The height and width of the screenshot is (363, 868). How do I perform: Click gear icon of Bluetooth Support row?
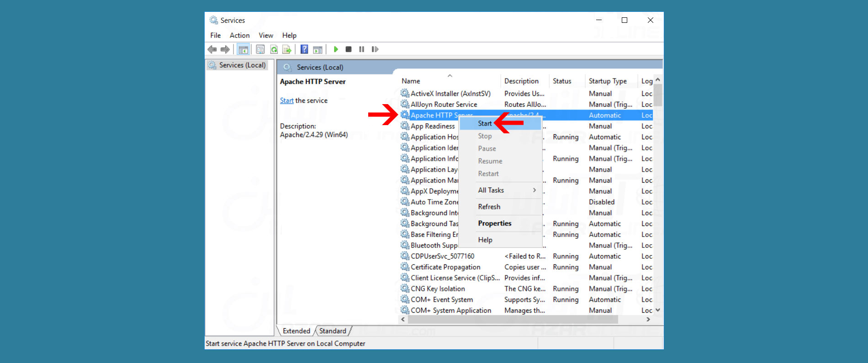tap(405, 245)
